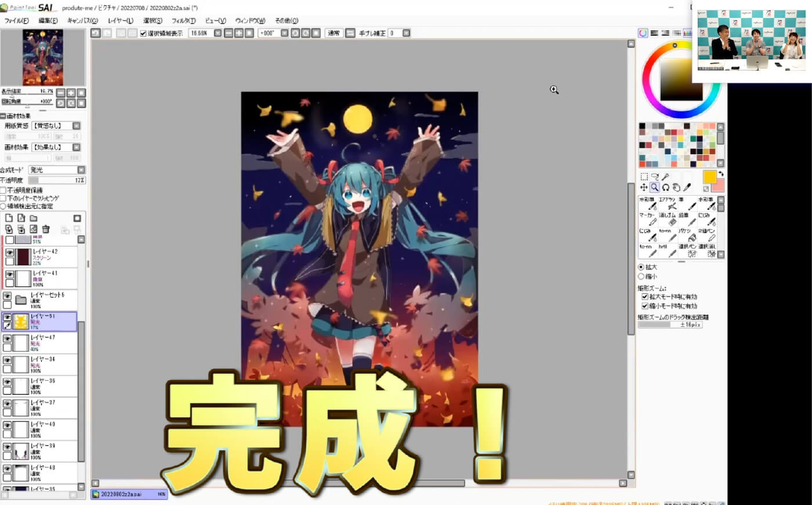Screen dimensions: 812x505
Task: Pick the バケツ bucket fill tool
Action: 687,235
